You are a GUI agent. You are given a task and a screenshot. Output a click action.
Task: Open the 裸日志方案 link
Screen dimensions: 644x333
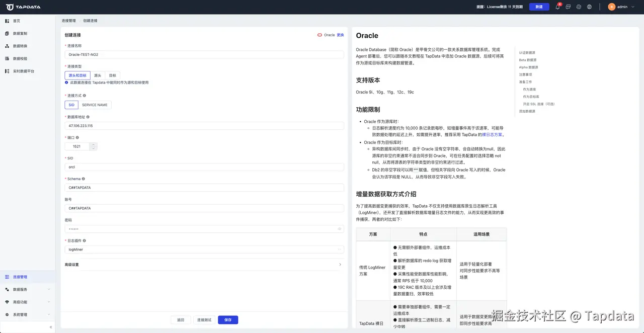pos(492,135)
